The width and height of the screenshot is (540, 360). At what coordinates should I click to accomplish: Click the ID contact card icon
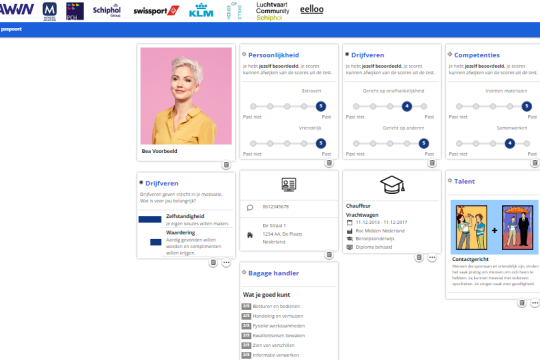point(289,185)
